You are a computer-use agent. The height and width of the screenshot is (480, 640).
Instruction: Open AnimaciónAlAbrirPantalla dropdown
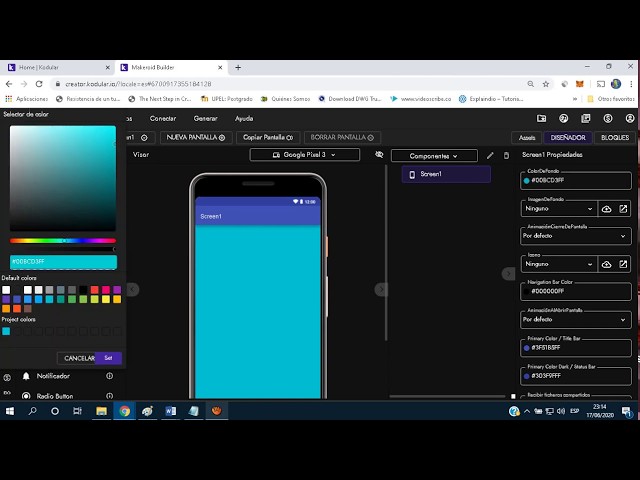tap(576, 320)
